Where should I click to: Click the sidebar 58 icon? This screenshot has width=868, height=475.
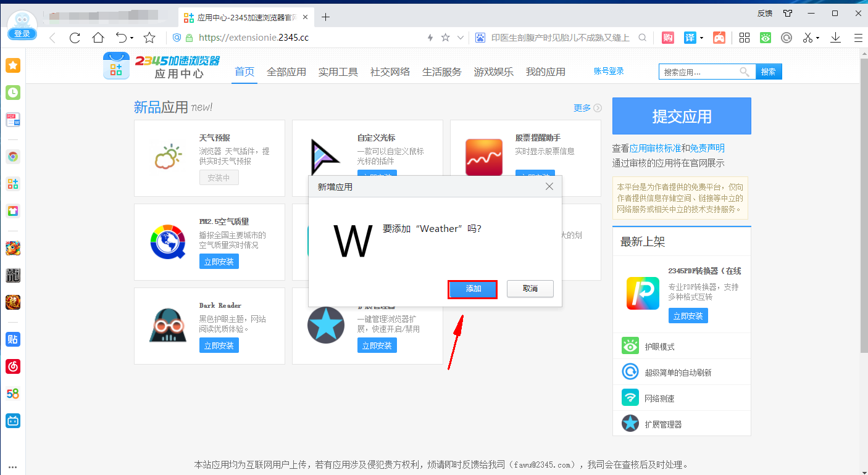coord(13,394)
